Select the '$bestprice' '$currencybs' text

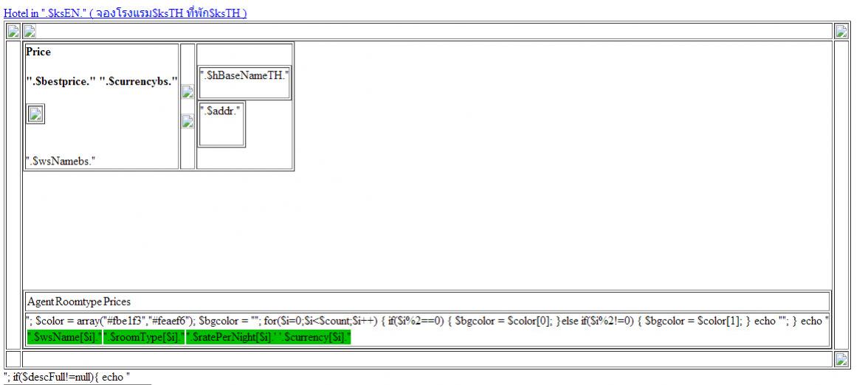[x=102, y=82]
